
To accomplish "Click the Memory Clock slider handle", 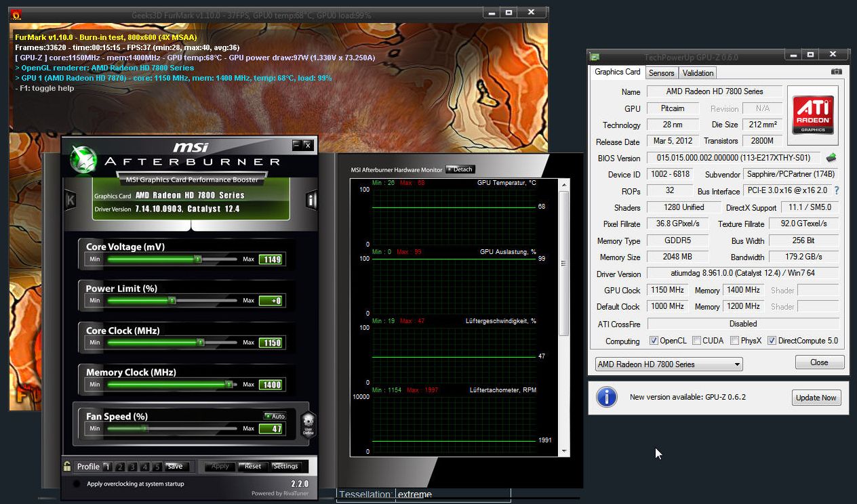I will pyautogui.click(x=228, y=384).
